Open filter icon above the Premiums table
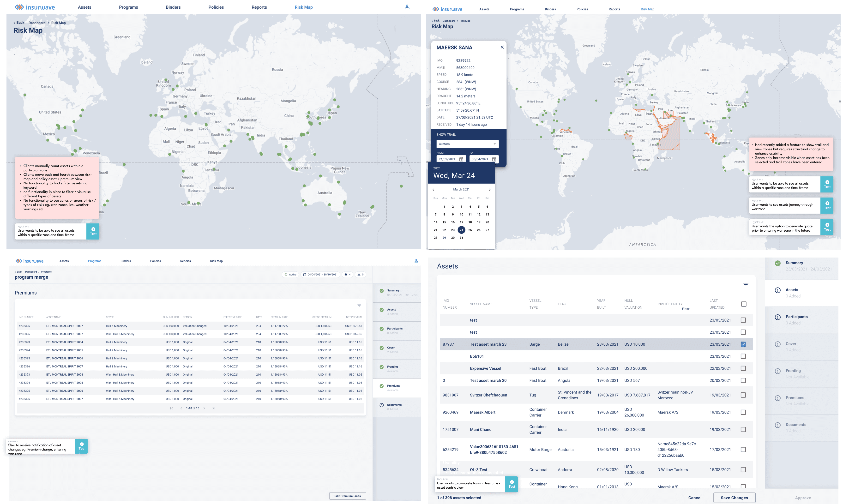Viewport: 849px width, 504px height. coord(359,306)
